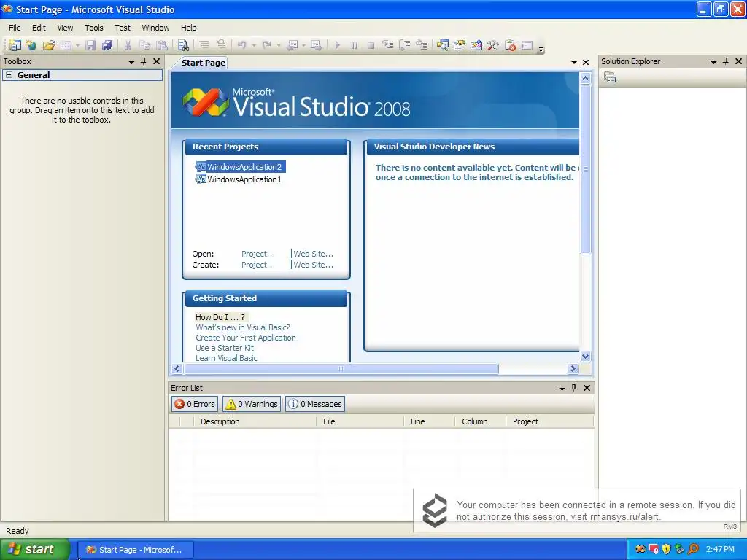Screen dimensions: 747x560
Task: Open the Help menu
Action: click(189, 28)
